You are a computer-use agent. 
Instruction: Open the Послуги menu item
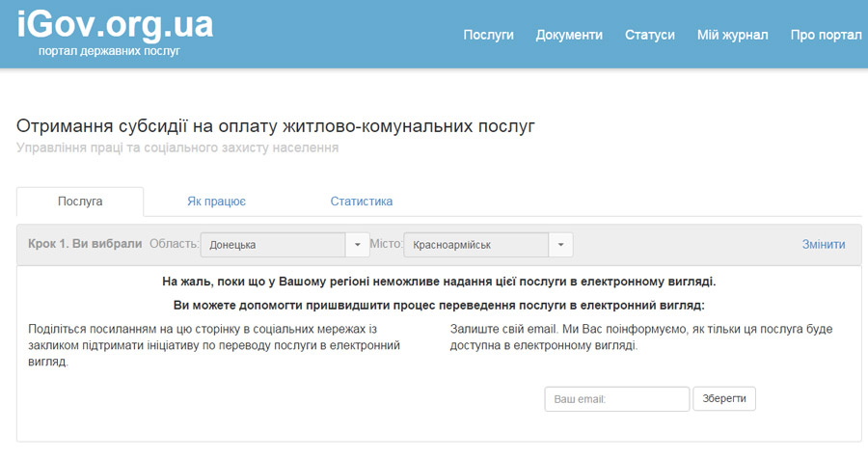pos(488,35)
